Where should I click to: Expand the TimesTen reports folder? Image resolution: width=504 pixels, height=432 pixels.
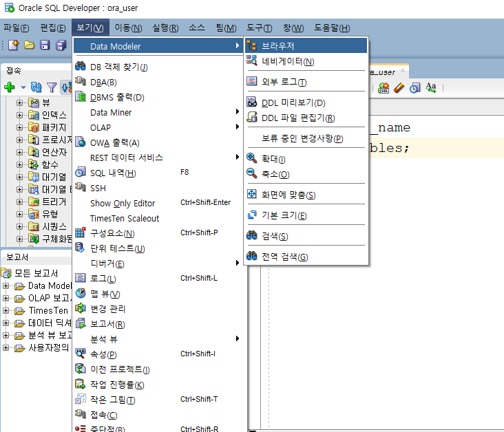click(x=6, y=311)
